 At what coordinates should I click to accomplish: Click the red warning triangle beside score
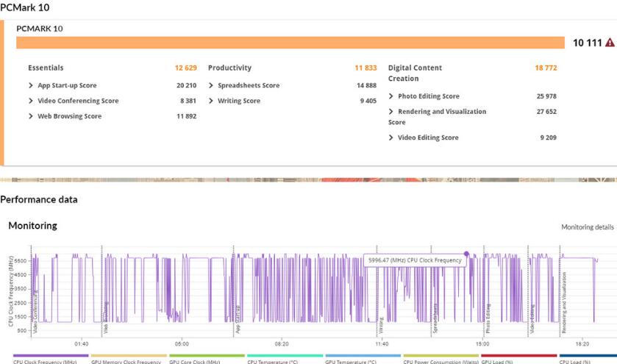(x=609, y=43)
